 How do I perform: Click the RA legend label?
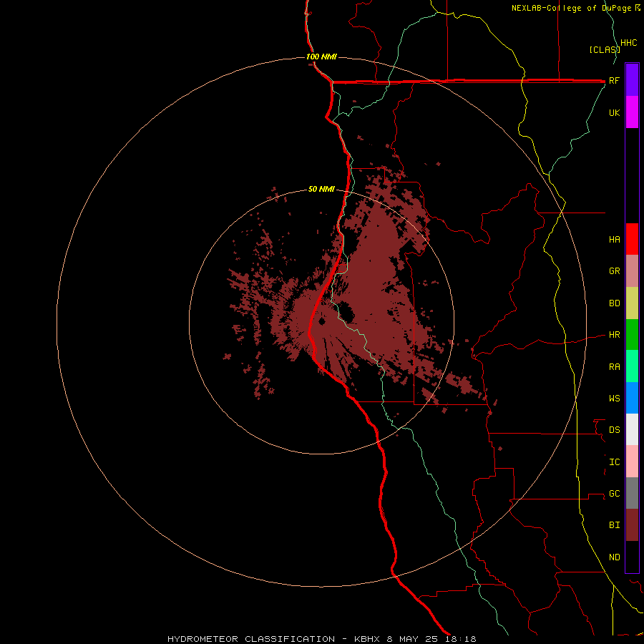(x=614, y=367)
